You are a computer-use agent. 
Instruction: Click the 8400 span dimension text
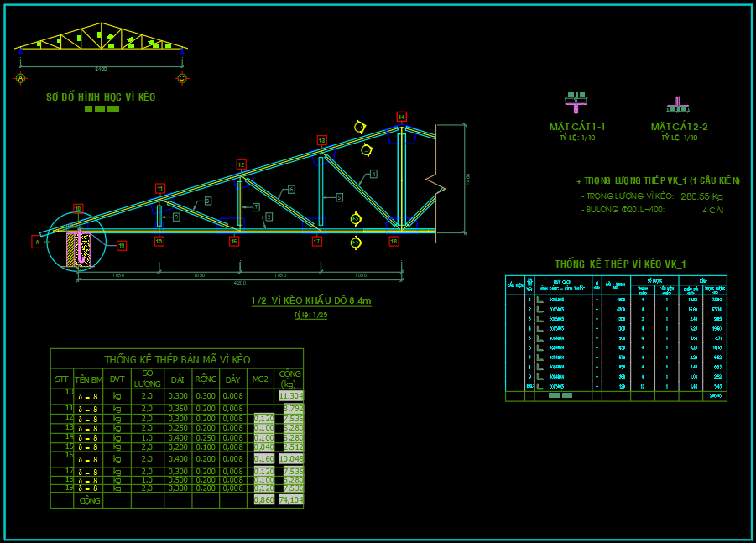(x=101, y=68)
